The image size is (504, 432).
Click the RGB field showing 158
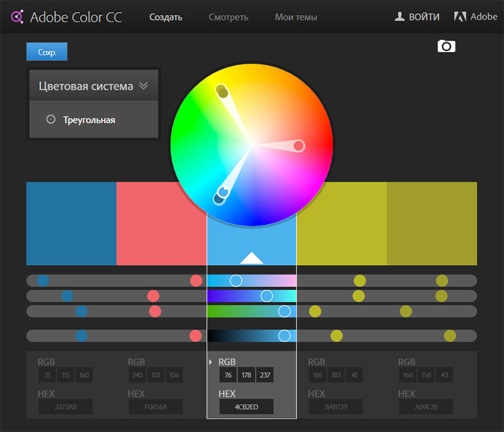click(427, 375)
